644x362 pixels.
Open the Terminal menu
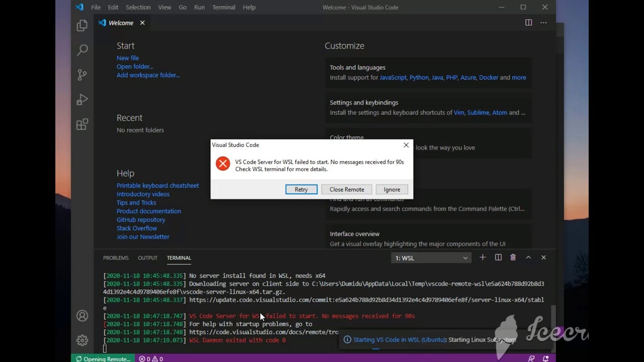223,7
